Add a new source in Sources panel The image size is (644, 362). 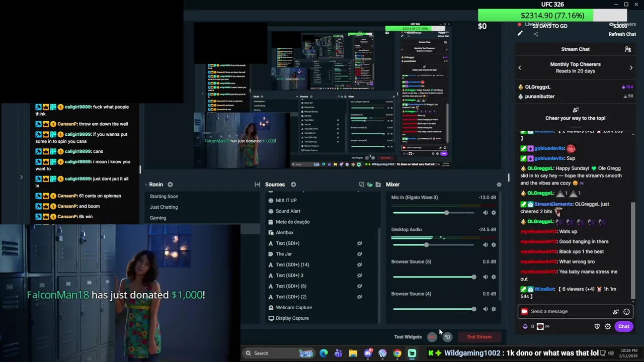(x=293, y=185)
